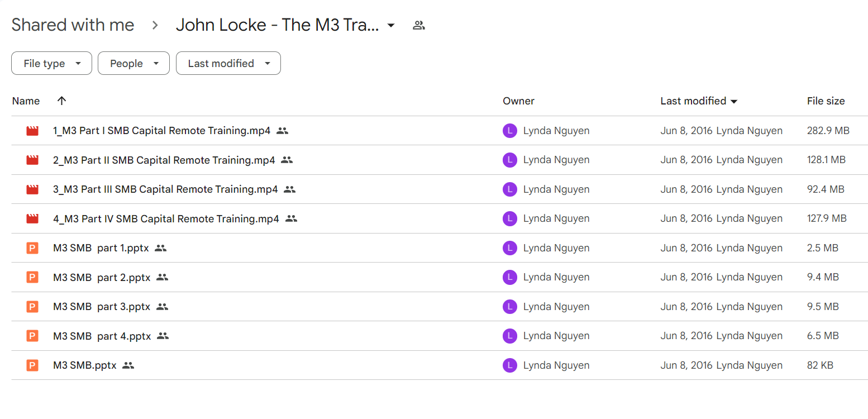Open the People filter dropdown
868x419 pixels.
(133, 63)
